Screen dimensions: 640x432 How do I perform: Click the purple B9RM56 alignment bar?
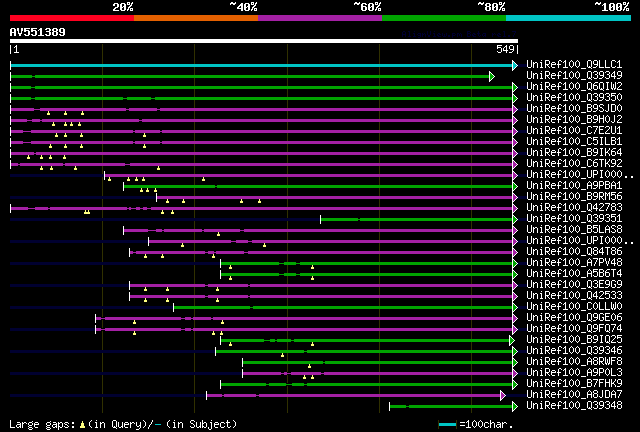click(334, 198)
